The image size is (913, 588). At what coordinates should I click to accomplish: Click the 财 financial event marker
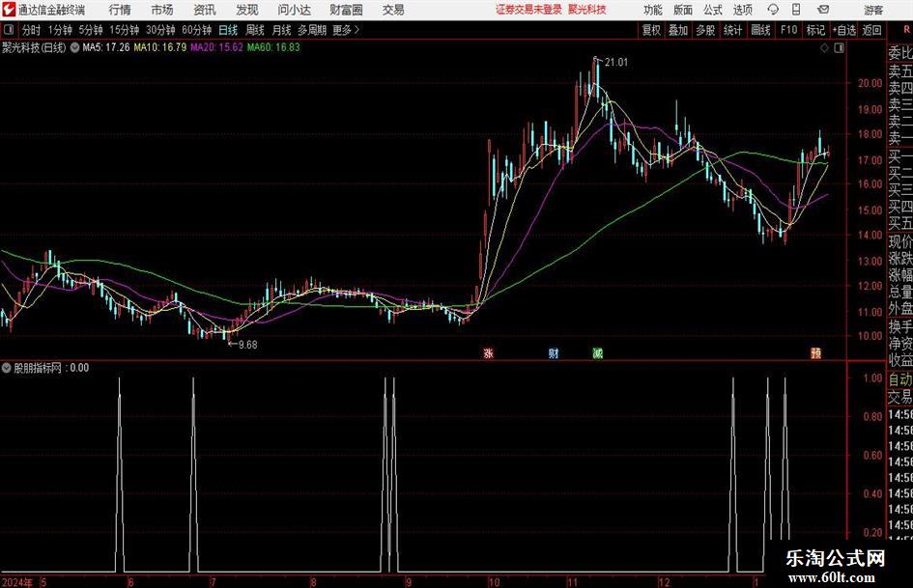point(554,352)
